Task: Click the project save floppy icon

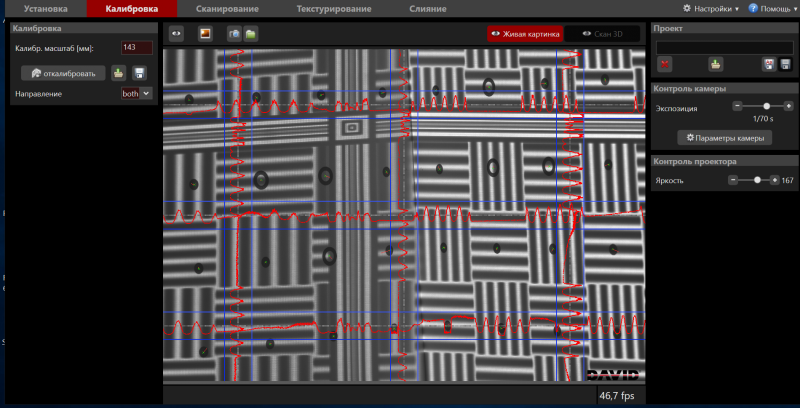Action: 785,64
